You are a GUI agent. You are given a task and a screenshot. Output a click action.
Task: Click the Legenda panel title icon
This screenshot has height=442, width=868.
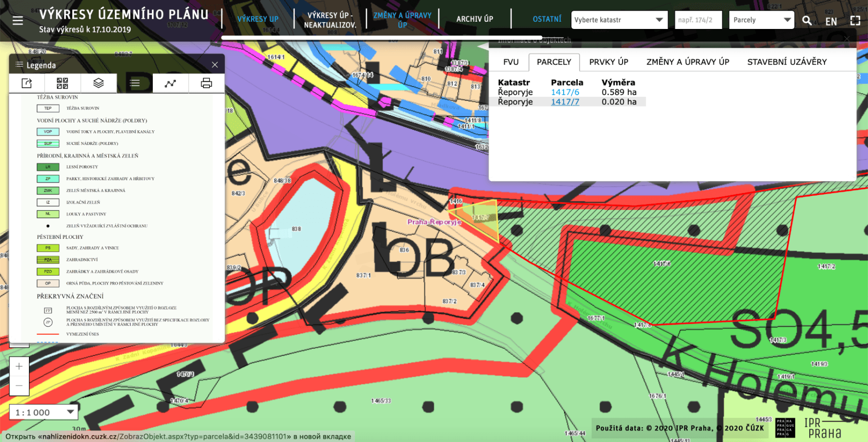point(19,65)
